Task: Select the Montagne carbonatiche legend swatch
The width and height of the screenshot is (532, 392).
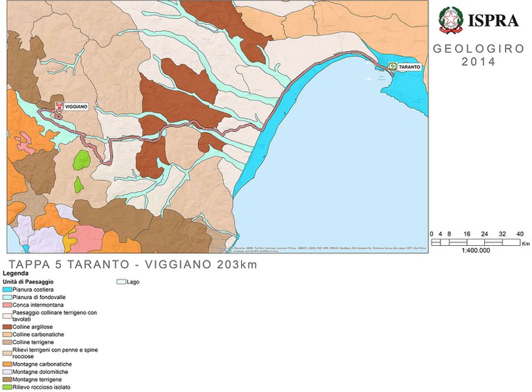Action: [7, 364]
